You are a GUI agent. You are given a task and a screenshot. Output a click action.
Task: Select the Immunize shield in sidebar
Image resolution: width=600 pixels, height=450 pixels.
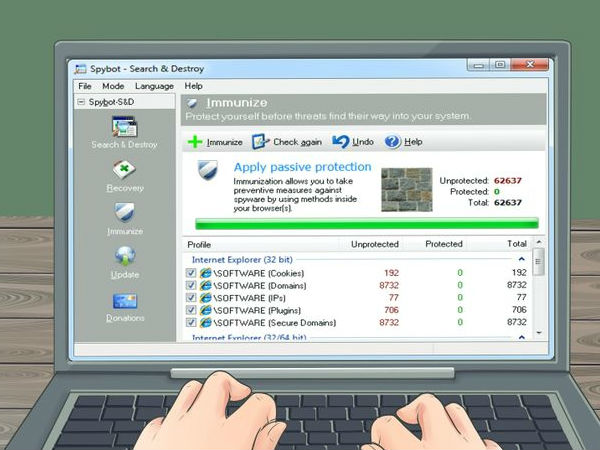tap(124, 212)
